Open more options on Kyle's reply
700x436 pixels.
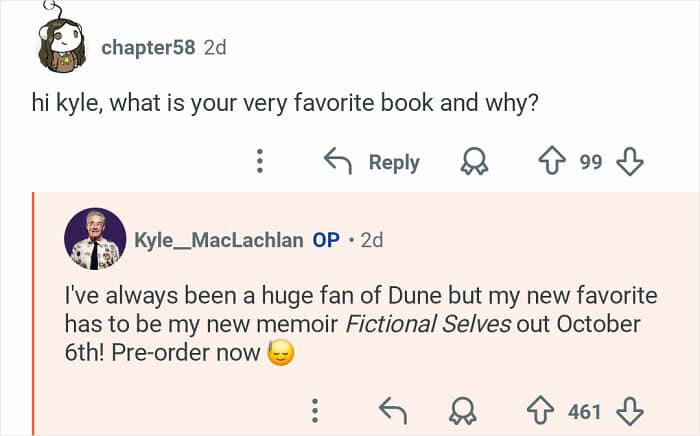click(x=315, y=410)
